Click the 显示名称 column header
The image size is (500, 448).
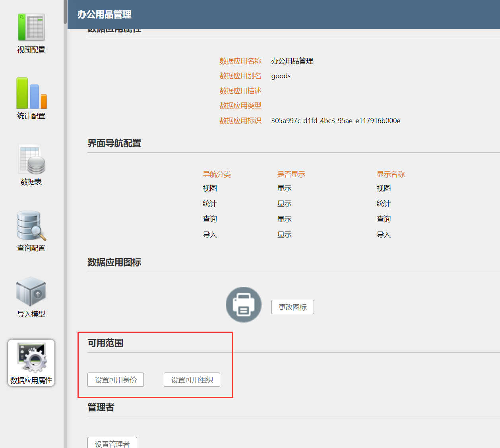[x=391, y=174]
